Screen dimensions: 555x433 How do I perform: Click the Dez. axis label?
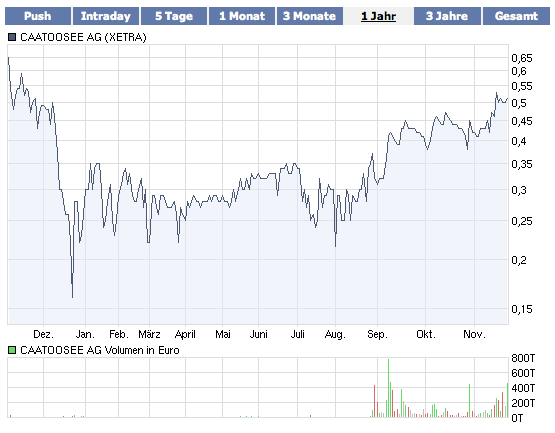43,334
